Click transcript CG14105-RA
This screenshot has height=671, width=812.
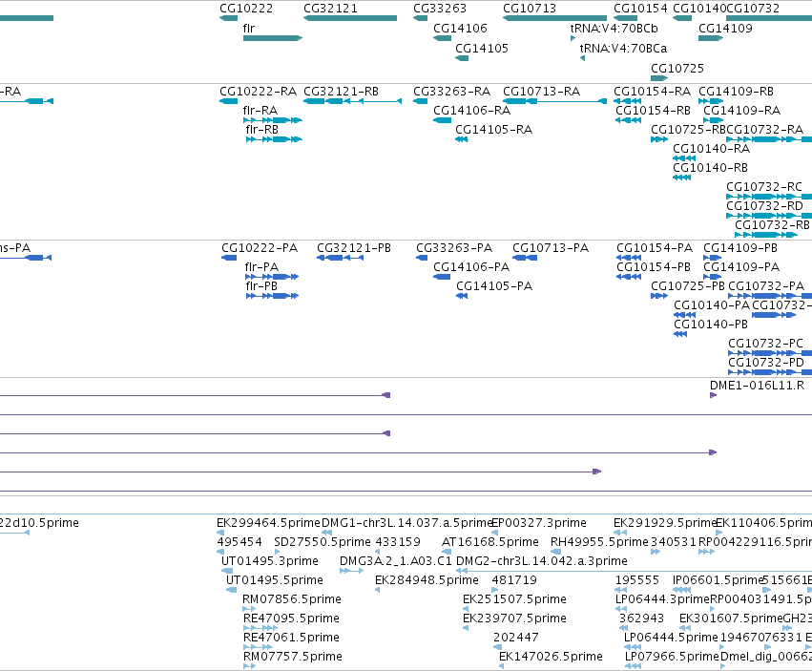462,139
